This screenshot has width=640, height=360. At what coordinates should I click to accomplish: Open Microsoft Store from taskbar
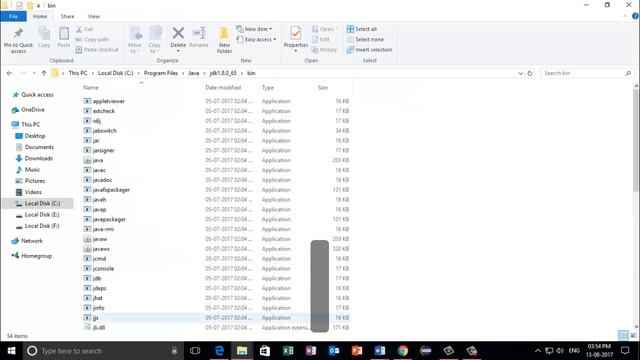click(265, 351)
